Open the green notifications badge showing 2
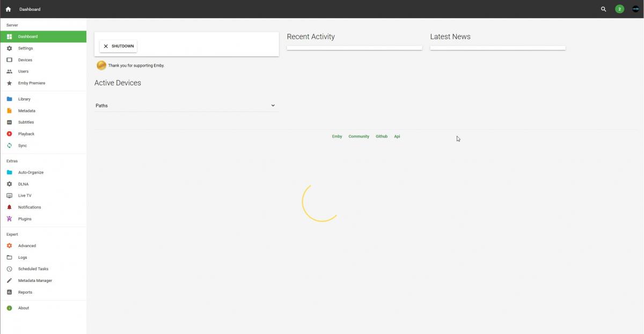Screen dimensions: 644x334 click(619, 9)
